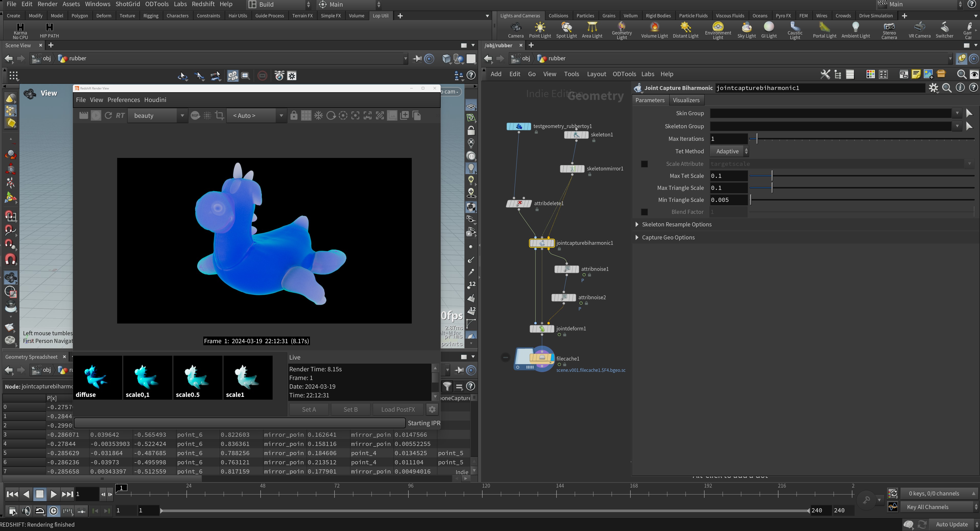Play the timeline forward

(53, 494)
